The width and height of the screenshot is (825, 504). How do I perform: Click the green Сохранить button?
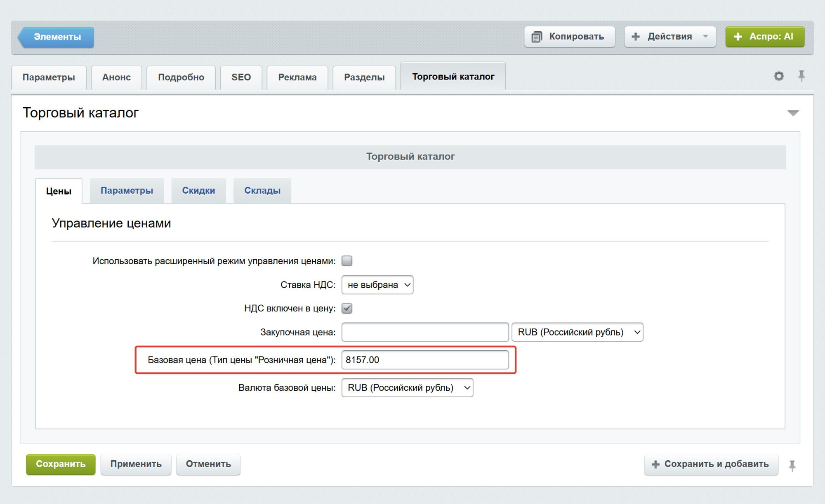(61, 464)
